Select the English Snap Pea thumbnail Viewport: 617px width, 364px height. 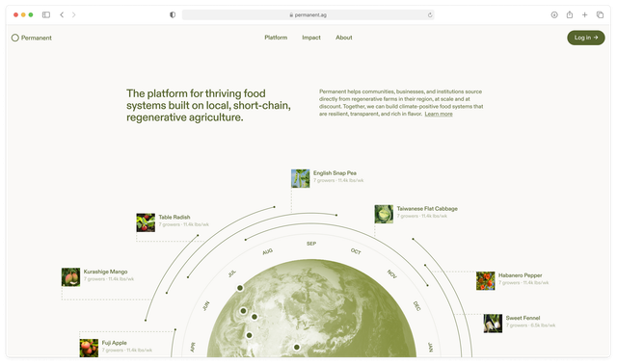pyautogui.click(x=300, y=178)
